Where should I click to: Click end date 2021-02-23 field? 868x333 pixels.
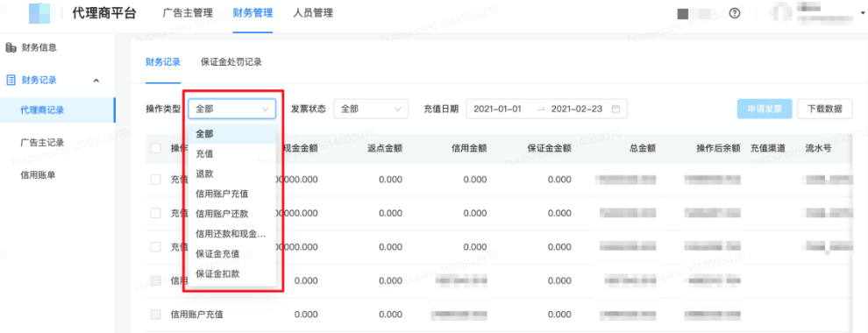click(x=577, y=109)
